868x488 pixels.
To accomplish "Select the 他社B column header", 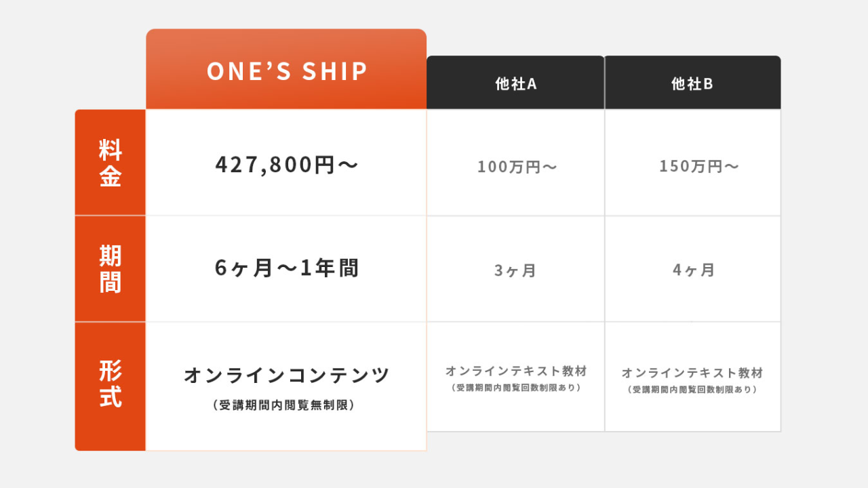I will point(692,84).
